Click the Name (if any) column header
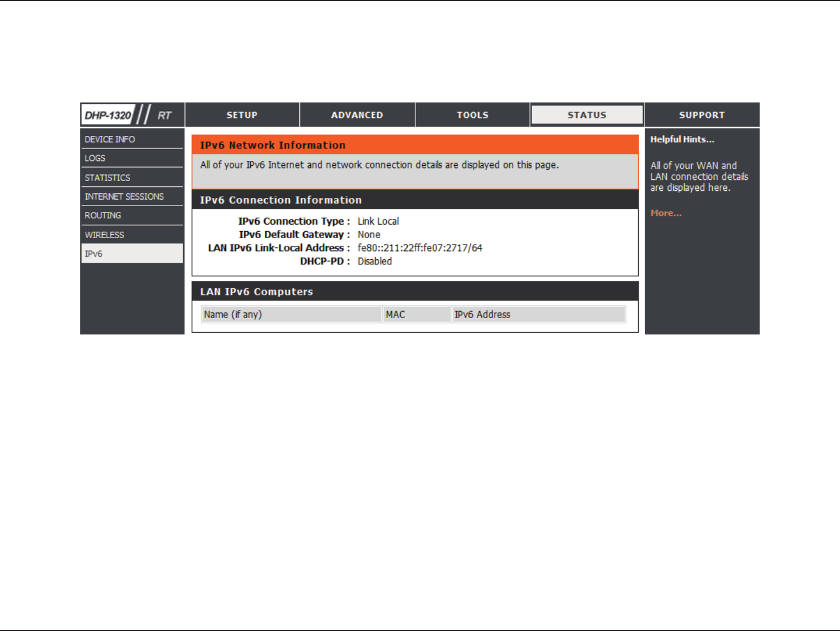Image resolution: width=840 pixels, height=631 pixels. pyautogui.click(x=291, y=315)
